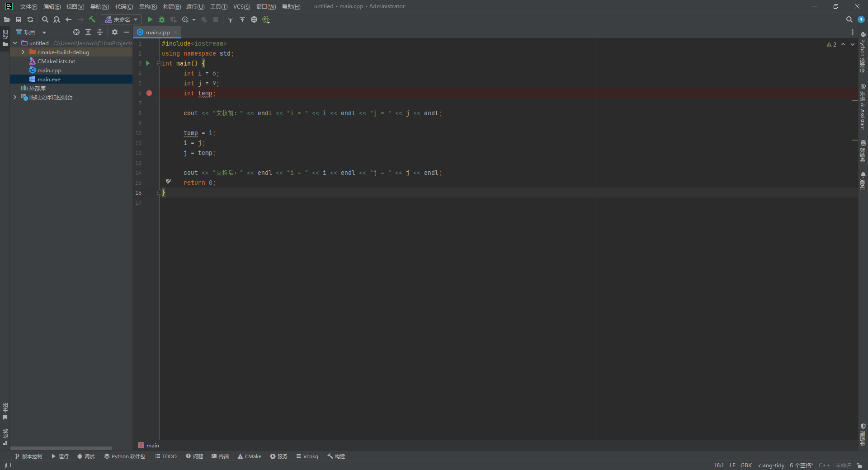This screenshot has width=868, height=470.
Task: Open the 导航(N) menu
Action: (x=99, y=6)
